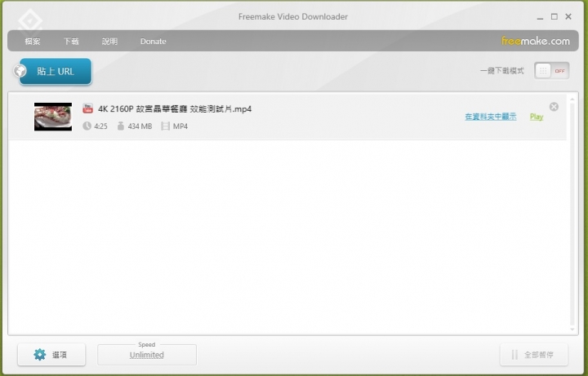This screenshot has height=376, width=588.
Task: Maximize the Freemake window
Action: (555, 16)
